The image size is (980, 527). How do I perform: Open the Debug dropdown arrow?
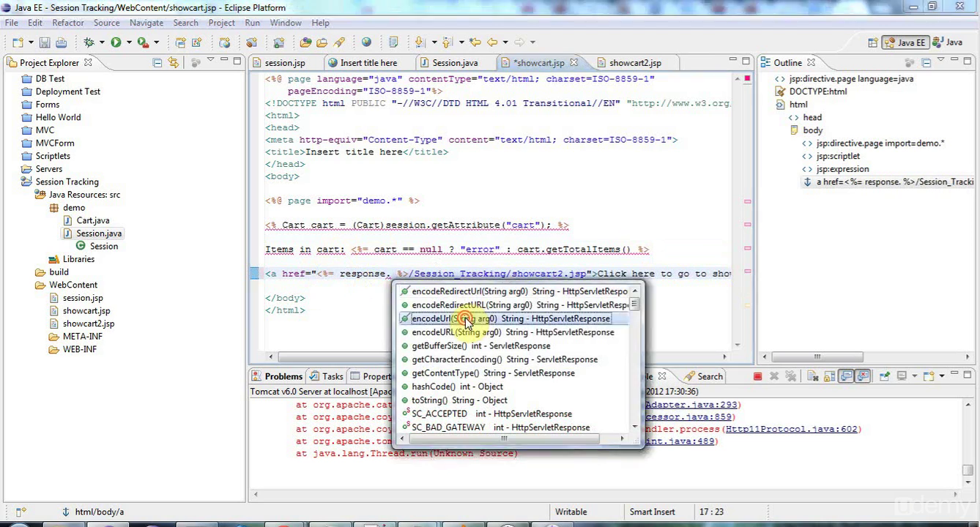click(101, 42)
